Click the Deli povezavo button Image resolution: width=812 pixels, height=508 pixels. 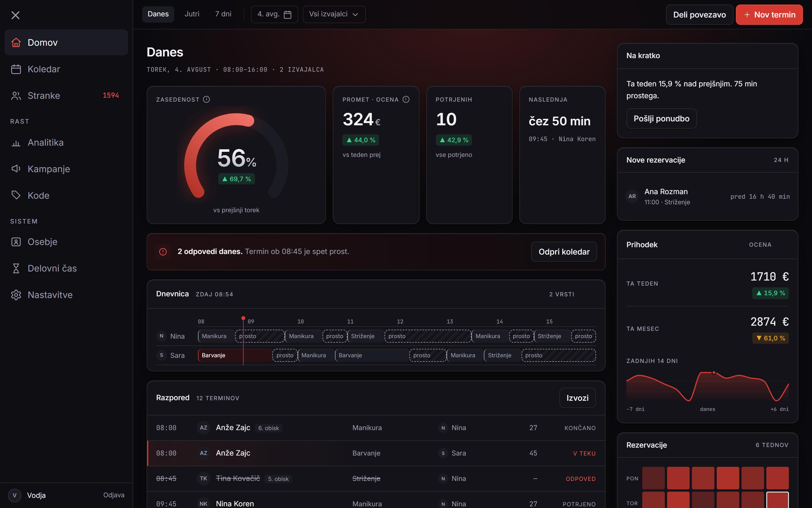tap(699, 14)
